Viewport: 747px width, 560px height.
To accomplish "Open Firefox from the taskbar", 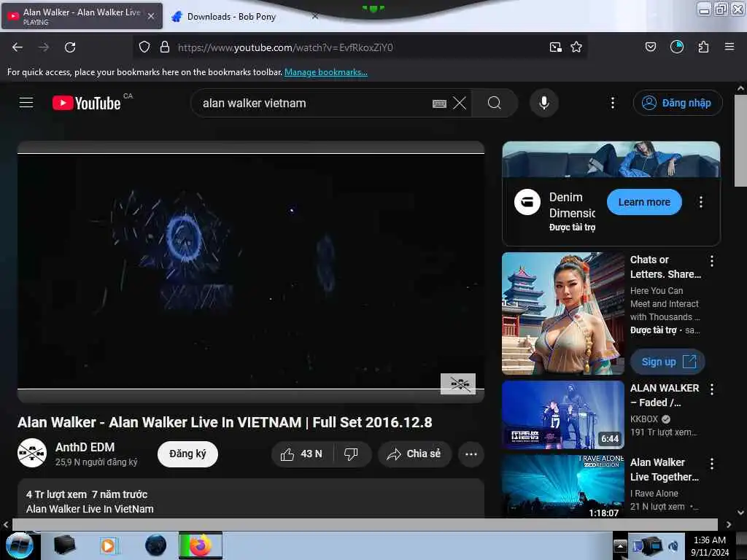I will (201, 545).
